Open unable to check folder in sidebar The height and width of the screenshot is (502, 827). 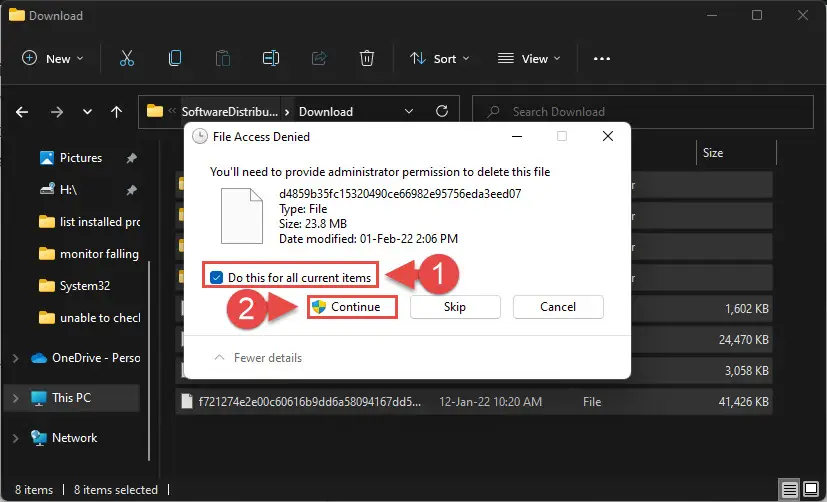coord(90,318)
